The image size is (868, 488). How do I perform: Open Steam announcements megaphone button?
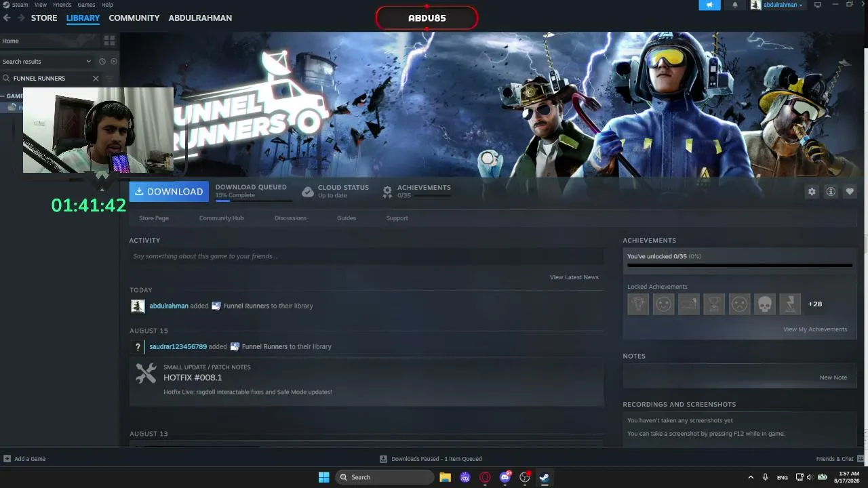coord(709,5)
